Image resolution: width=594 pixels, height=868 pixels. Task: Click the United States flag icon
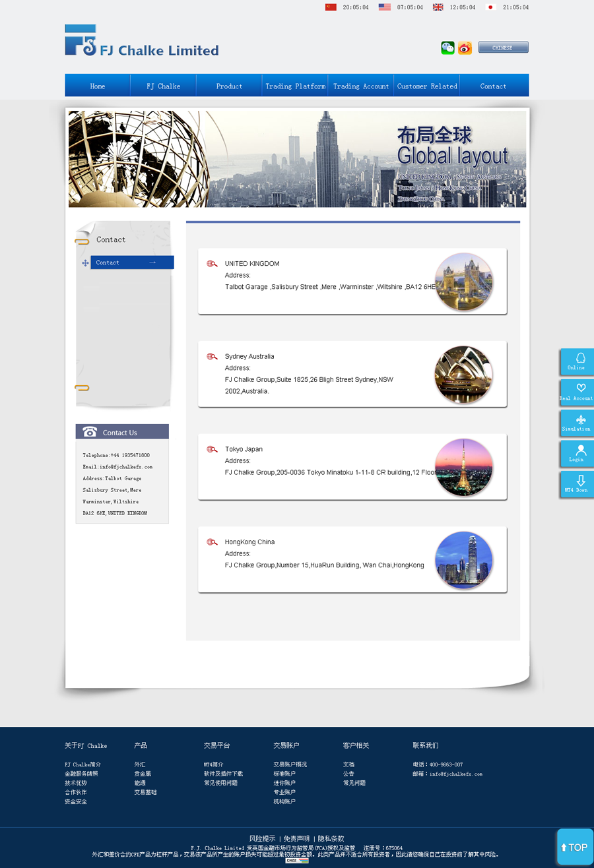pos(385,7)
